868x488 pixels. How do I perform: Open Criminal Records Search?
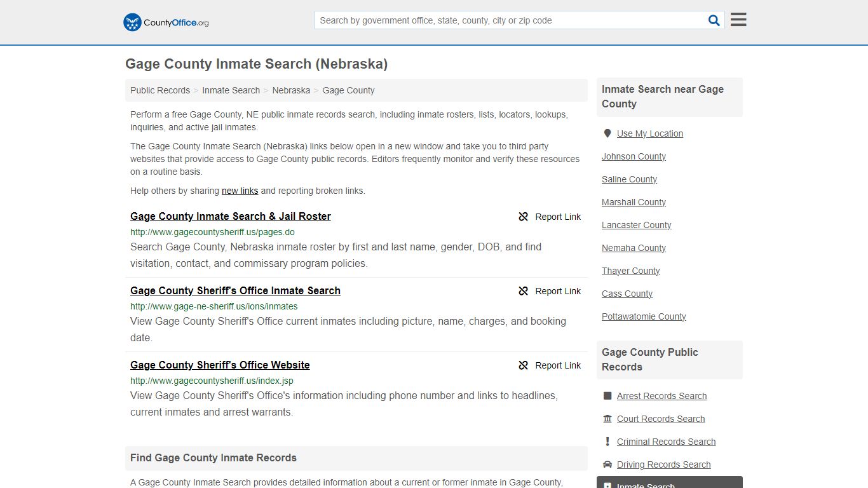(666, 442)
